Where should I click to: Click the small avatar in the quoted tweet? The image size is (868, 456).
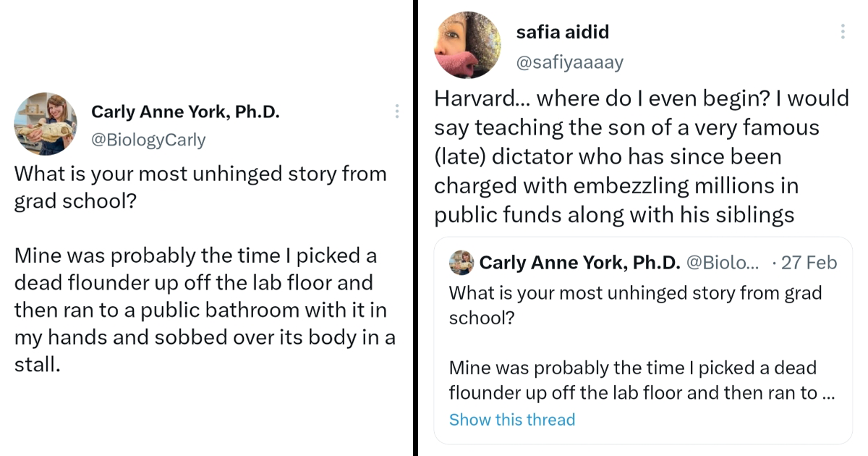coord(463,262)
